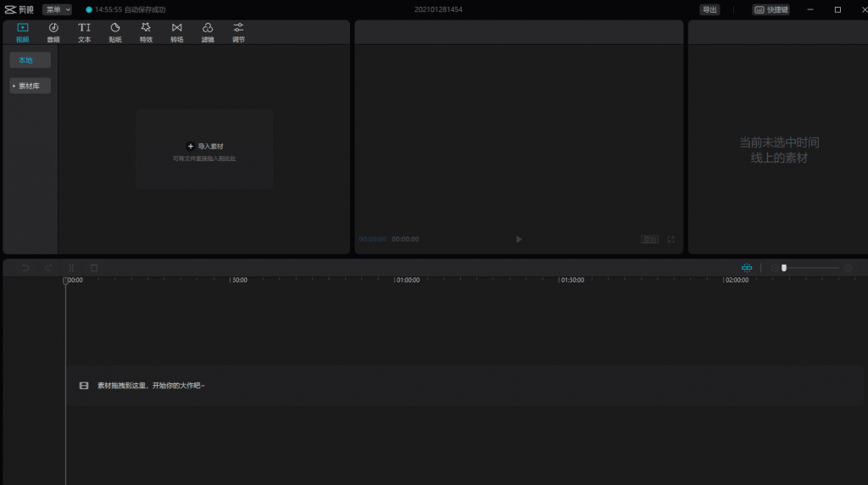Open the 原始 aspect ratio selector
This screenshot has width=868, height=485.
[650, 240]
